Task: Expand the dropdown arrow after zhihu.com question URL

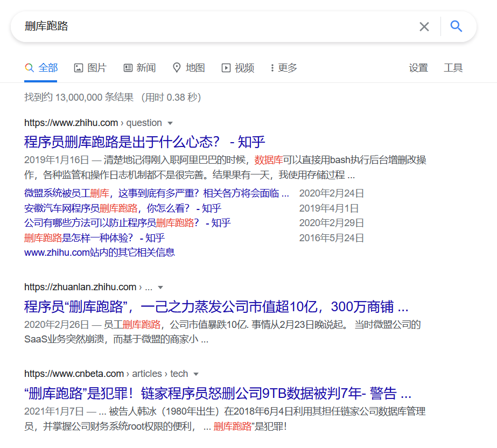Action: point(171,123)
